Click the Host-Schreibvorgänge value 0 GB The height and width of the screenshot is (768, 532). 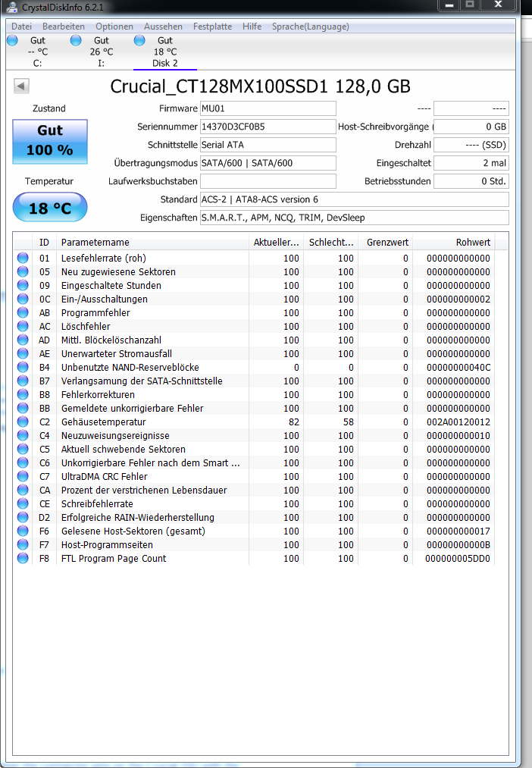[x=471, y=127]
